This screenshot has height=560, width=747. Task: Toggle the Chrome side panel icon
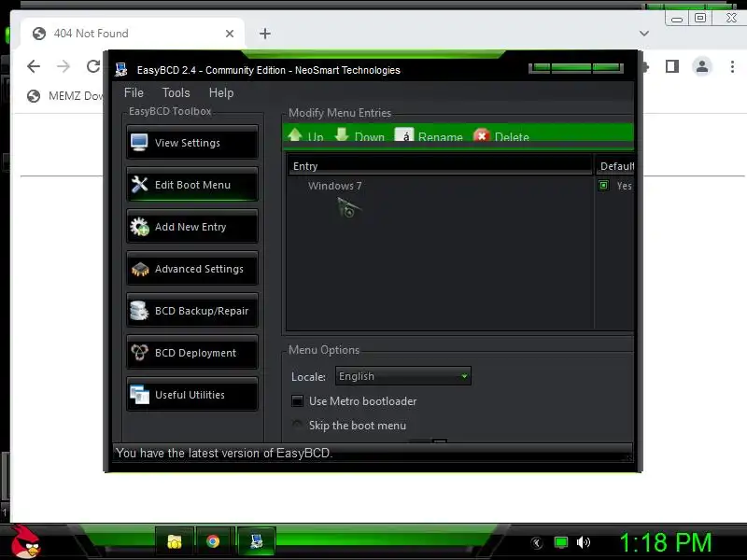(x=672, y=66)
